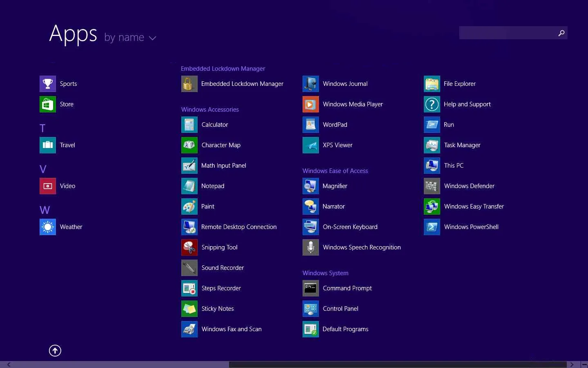
Task: Click the Remote Desktop Connection icon
Action: click(x=189, y=227)
